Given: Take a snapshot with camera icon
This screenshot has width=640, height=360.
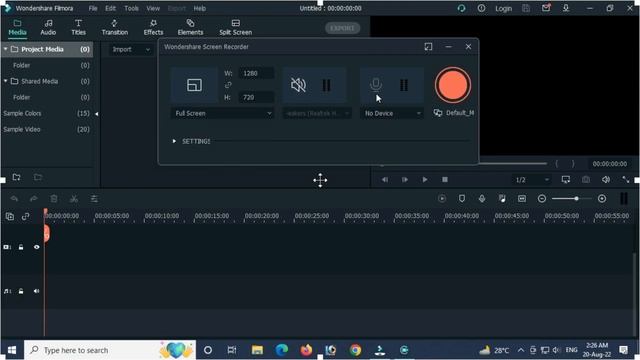Looking at the screenshot, I should (586, 180).
